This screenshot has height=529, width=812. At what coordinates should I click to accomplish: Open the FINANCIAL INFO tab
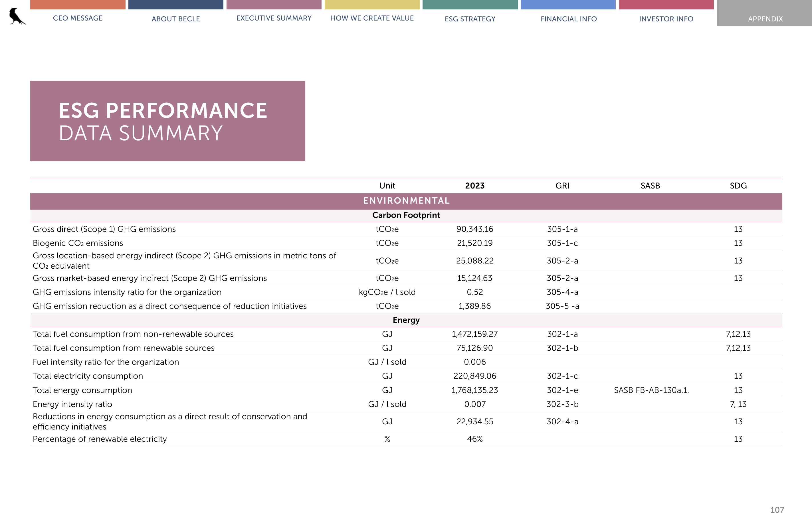pos(568,19)
